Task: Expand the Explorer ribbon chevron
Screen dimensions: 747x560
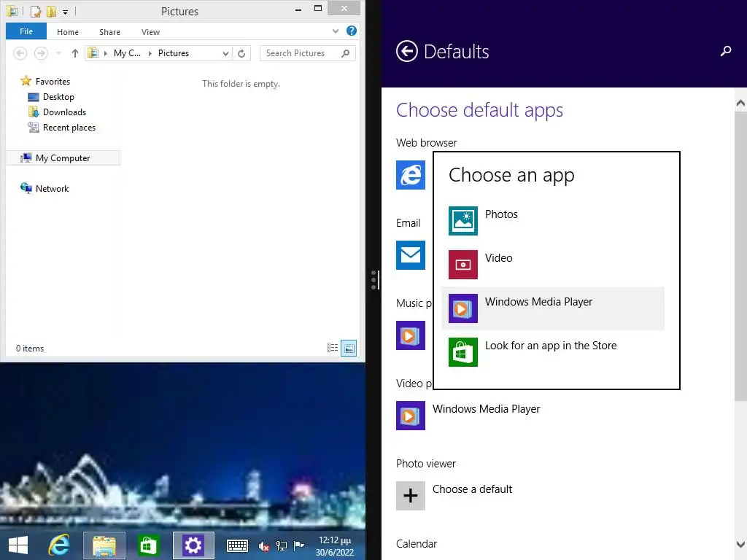Action: click(x=336, y=31)
